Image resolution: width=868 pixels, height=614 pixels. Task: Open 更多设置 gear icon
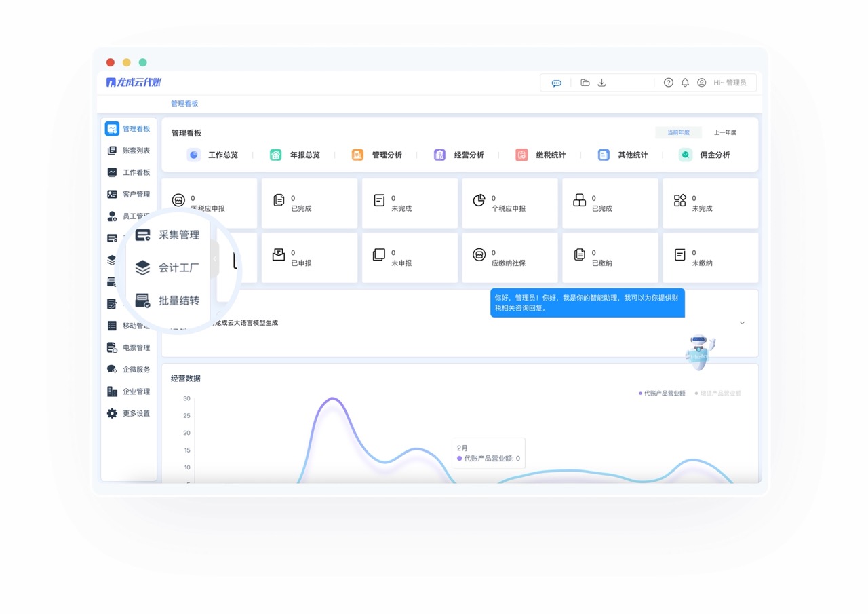[112, 413]
